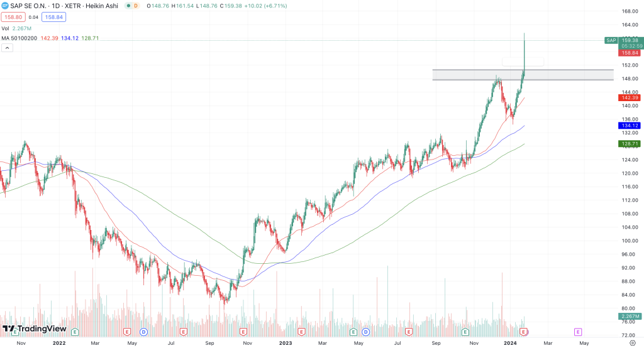Click the red E earnings marker before May 2022
The height and width of the screenshot is (348, 644).
[127, 332]
